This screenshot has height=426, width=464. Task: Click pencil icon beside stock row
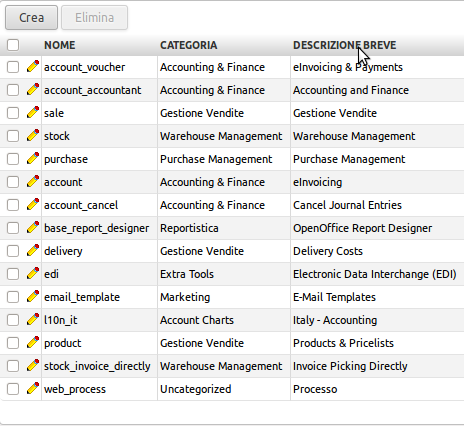click(x=33, y=135)
